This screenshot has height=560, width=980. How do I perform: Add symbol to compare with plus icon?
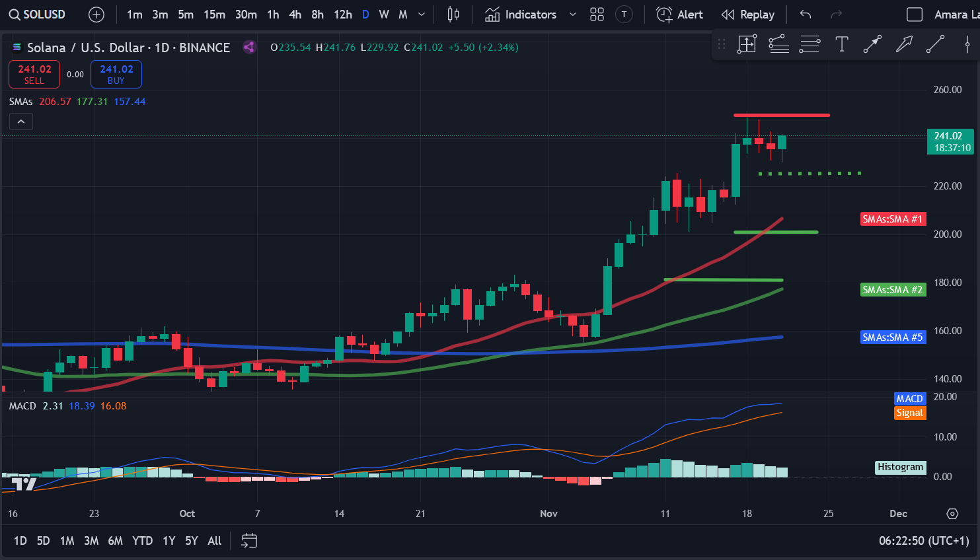96,15
